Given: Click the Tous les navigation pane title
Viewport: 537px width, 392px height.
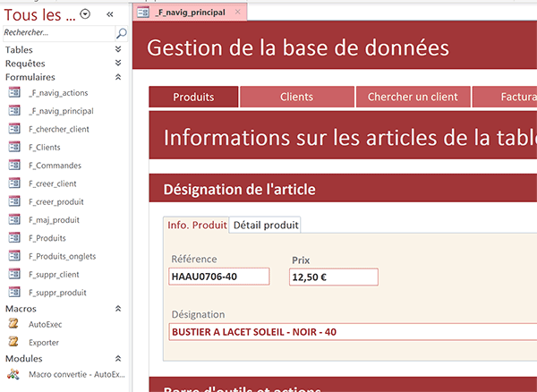Looking at the screenshot, I should coord(39,14).
